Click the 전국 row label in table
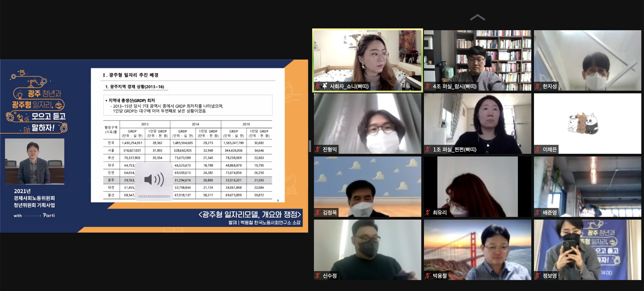This screenshot has height=291, width=644. click(111, 143)
